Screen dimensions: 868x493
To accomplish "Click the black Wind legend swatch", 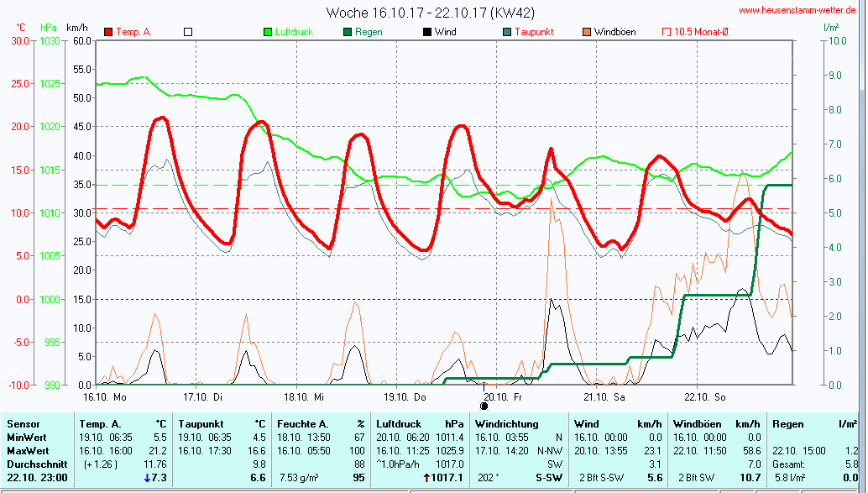I will [427, 32].
